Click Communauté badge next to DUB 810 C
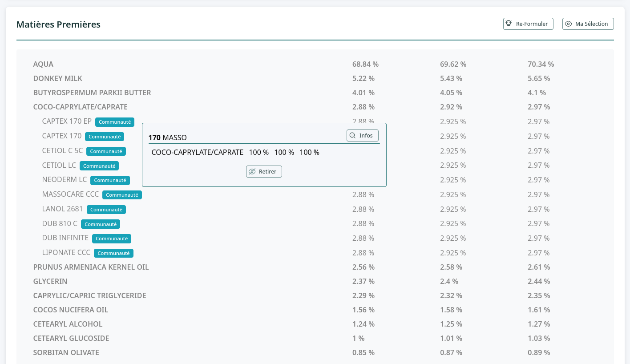The width and height of the screenshot is (630, 364). (x=101, y=224)
